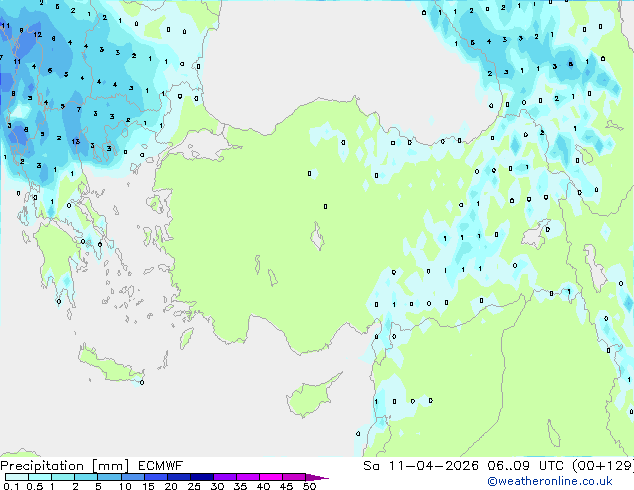The height and width of the screenshot is (490, 634).
Task: Click the '13' precipitation value on map
Action: (76, 142)
